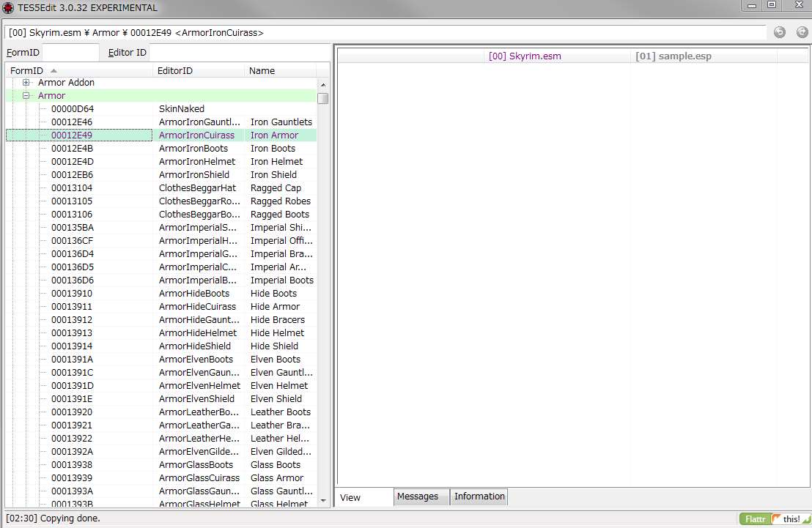
Task: Click the back navigation arrow icon
Action: point(779,32)
